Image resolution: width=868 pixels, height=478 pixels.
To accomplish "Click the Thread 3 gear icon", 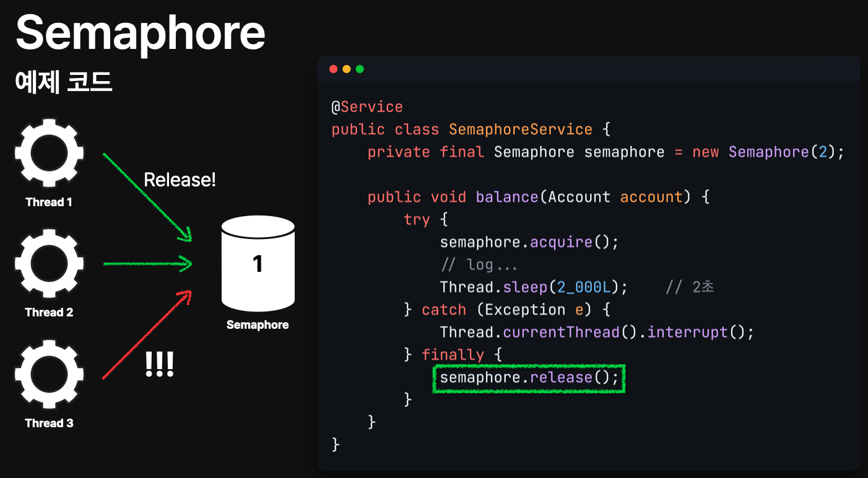I will (50, 375).
